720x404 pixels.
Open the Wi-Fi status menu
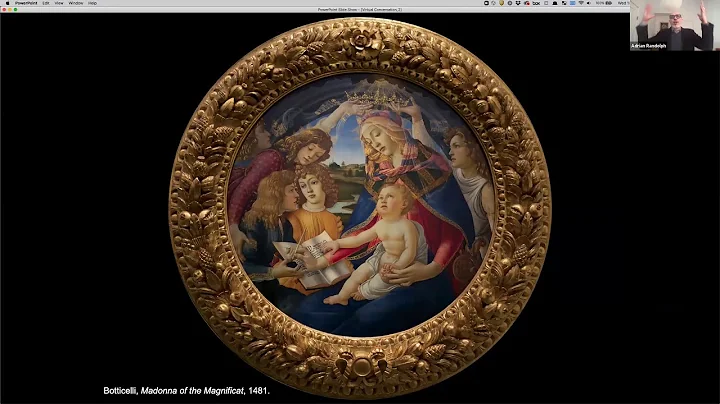pos(581,3)
